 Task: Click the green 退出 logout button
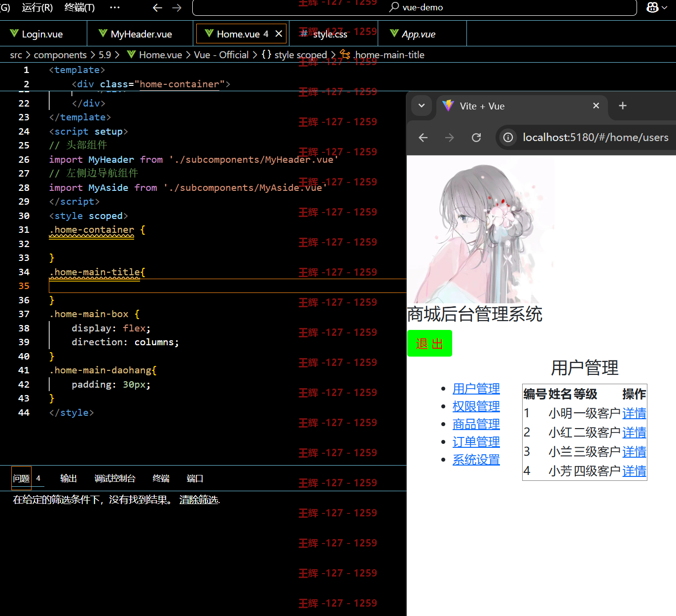click(429, 343)
